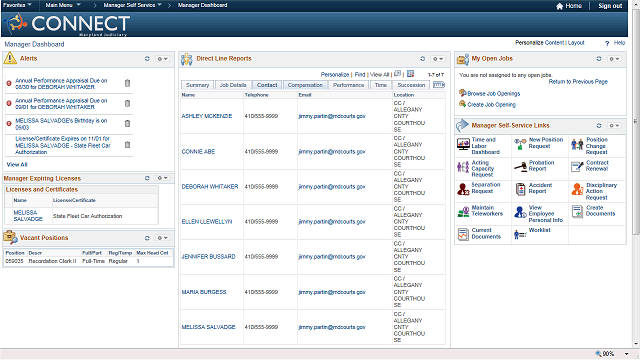Open the My Open Jobs settings dropdown
This screenshot has height=360, width=640.
coord(614,59)
